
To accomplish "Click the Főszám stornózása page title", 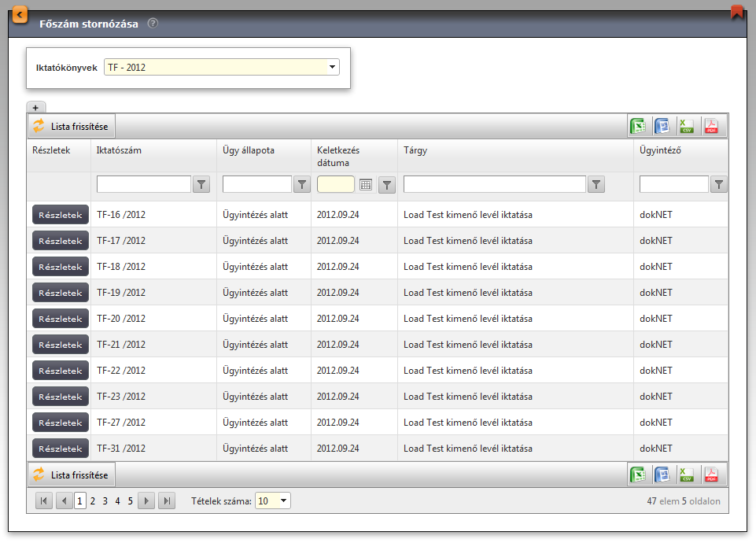I will click(x=89, y=24).
